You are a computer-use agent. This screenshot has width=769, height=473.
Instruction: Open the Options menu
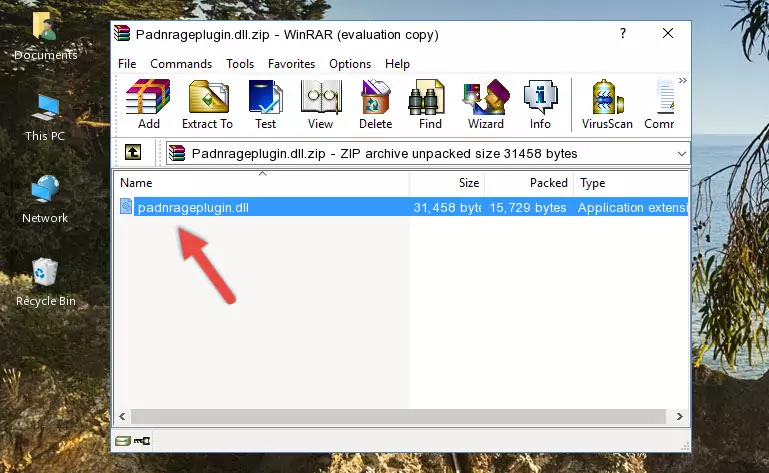tap(350, 64)
